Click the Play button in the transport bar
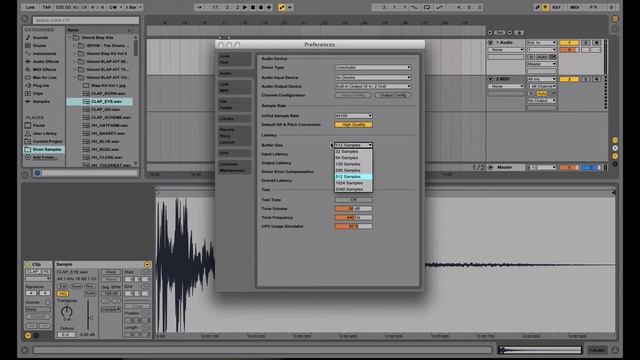 [x=245, y=7]
